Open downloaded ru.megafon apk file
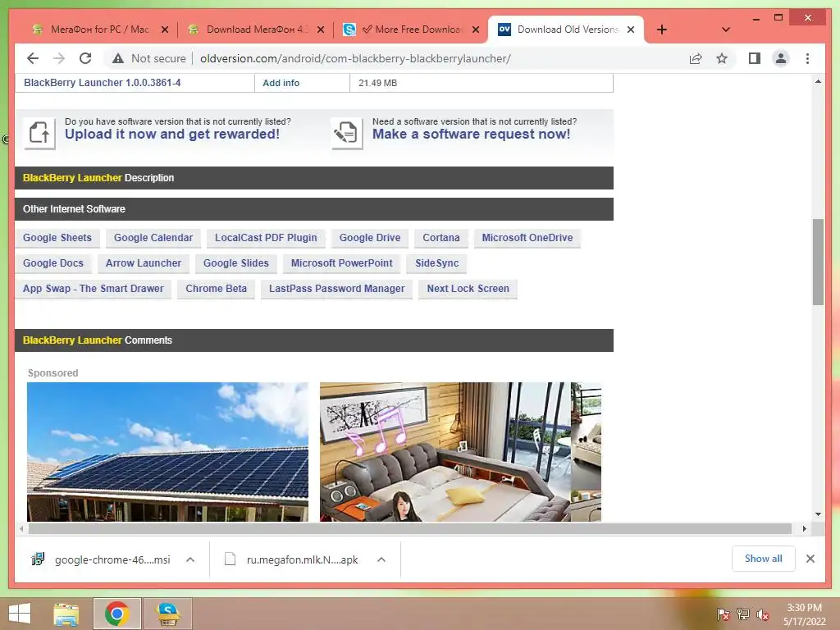Screen dimensions: 840x630 click(x=291, y=559)
